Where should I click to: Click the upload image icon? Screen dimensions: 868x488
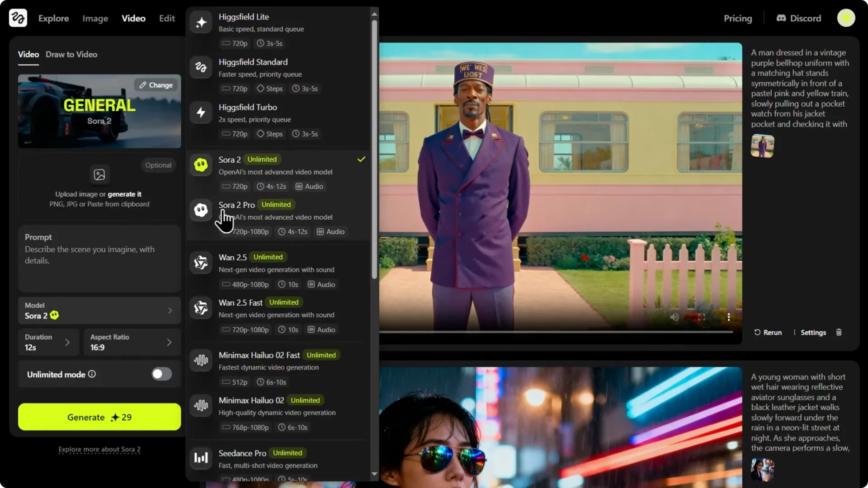(x=99, y=174)
